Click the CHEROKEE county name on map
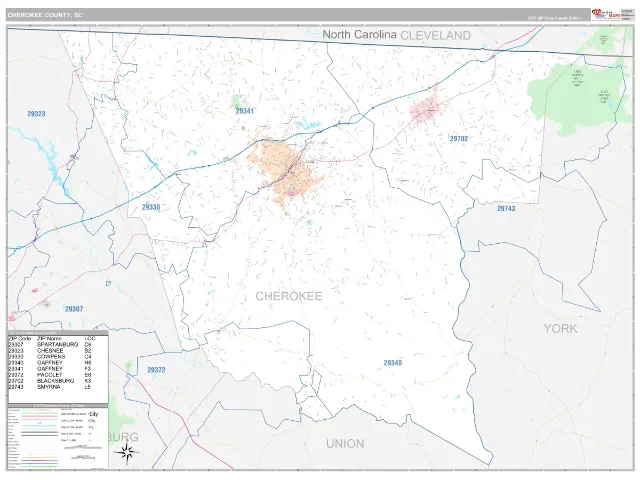Viewport: 640px width, 480px height. [289, 296]
